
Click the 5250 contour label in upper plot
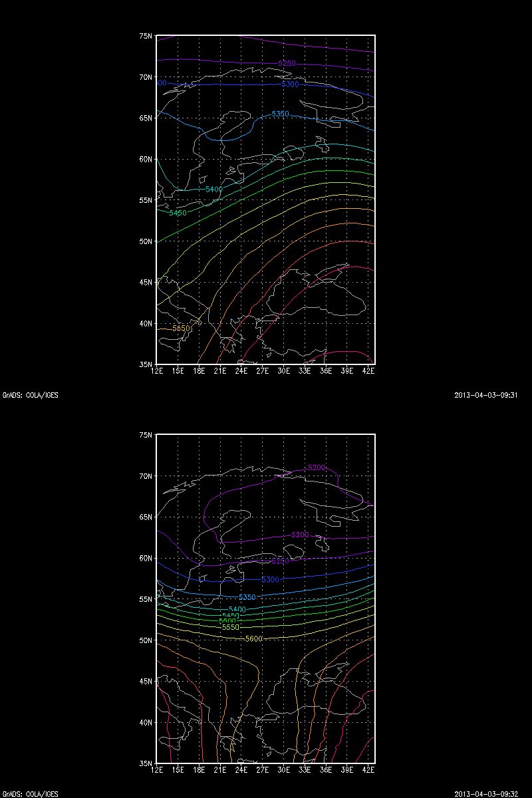287,63
